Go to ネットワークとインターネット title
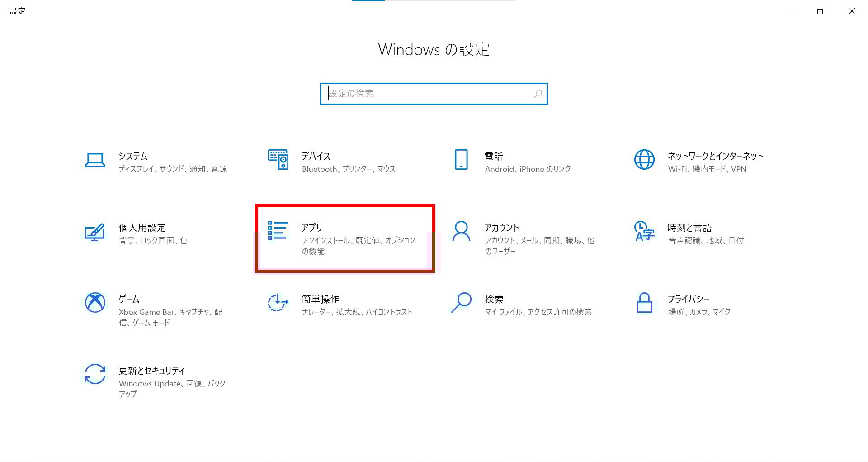Screen dimensions: 868x462 [x=716, y=156]
